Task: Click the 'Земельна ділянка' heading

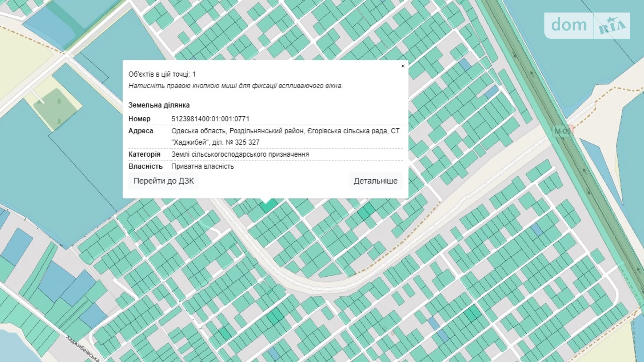Action: (x=159, y=105)
